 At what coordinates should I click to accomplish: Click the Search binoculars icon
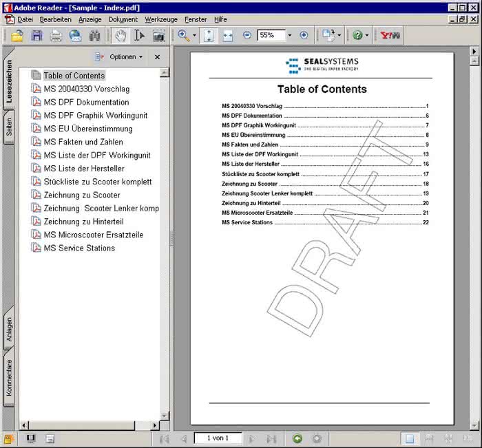coord(94,36)
